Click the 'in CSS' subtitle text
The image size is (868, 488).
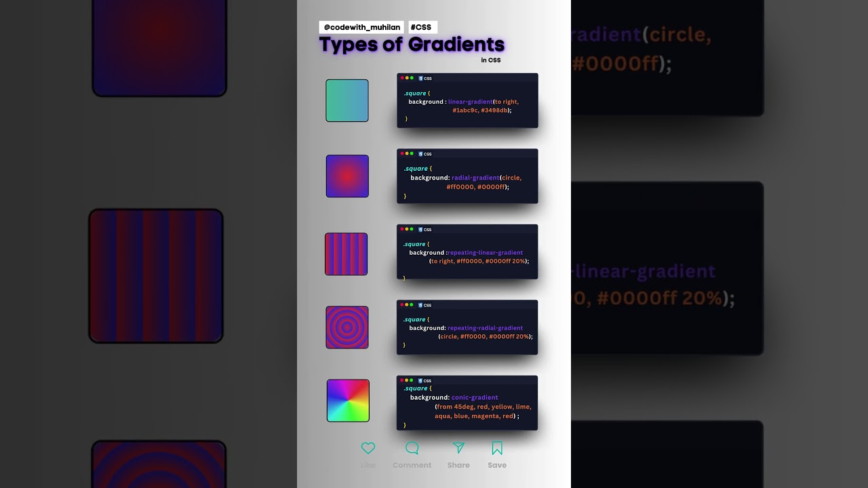[491, 60]
